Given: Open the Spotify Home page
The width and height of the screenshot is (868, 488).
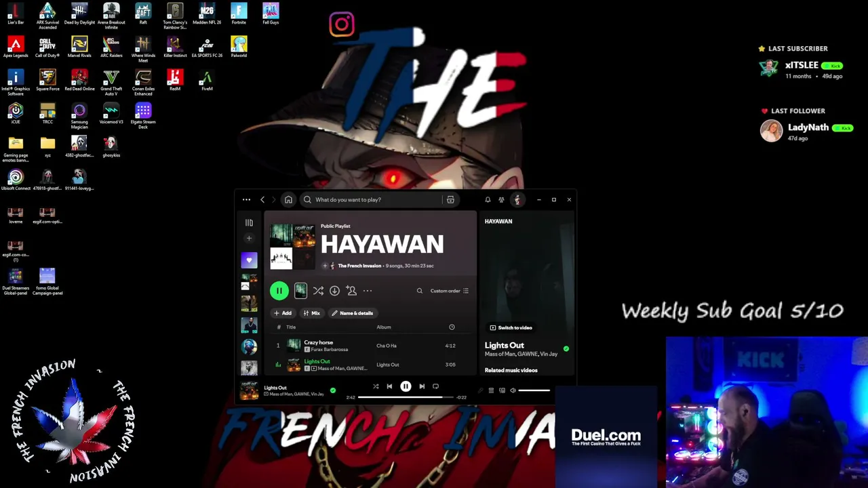Looking at the screenshot, I should click(288, 200).
